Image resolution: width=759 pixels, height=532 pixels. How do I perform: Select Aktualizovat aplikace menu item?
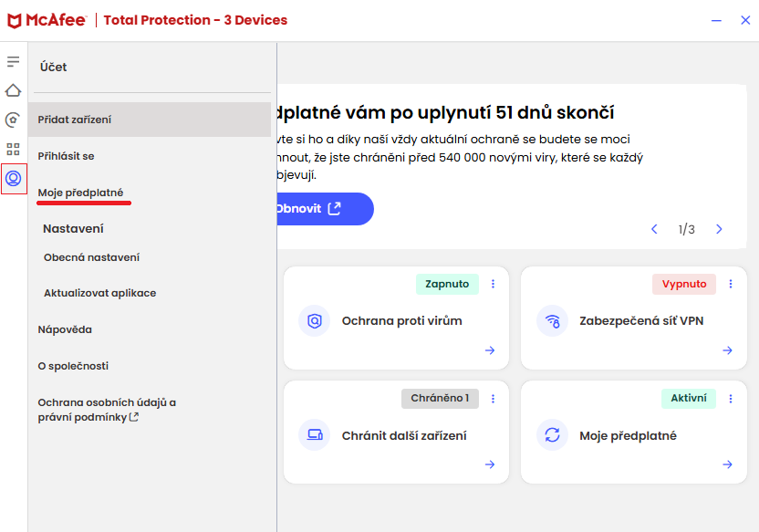pyautogui.click(x=100, y=293)
